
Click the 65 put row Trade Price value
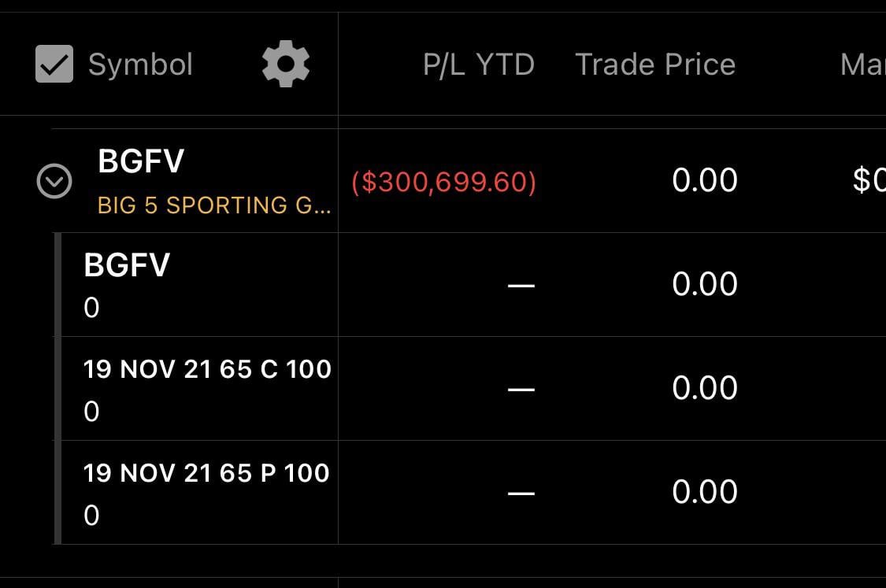(x=705, y=492)
